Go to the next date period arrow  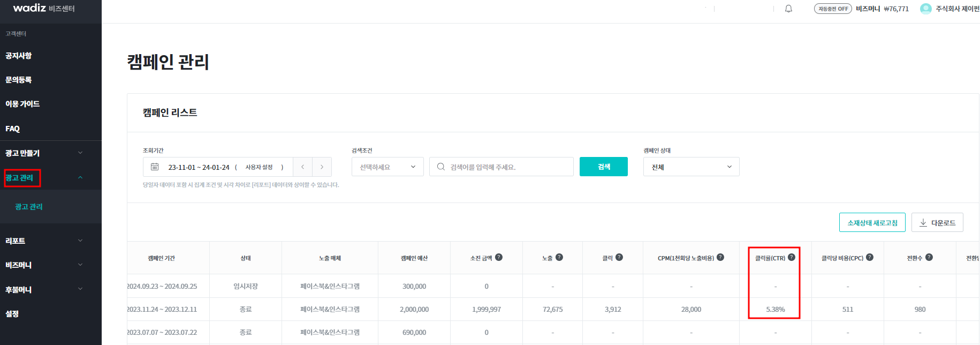(x=322, y=167)
